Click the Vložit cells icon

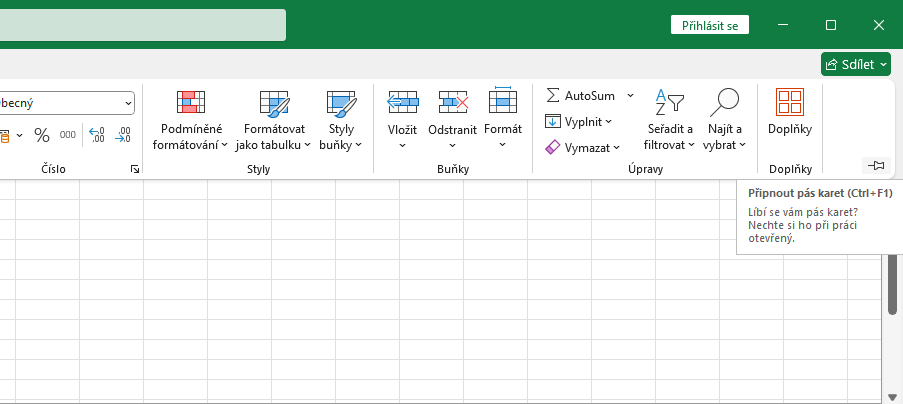(x=403, y=103)
